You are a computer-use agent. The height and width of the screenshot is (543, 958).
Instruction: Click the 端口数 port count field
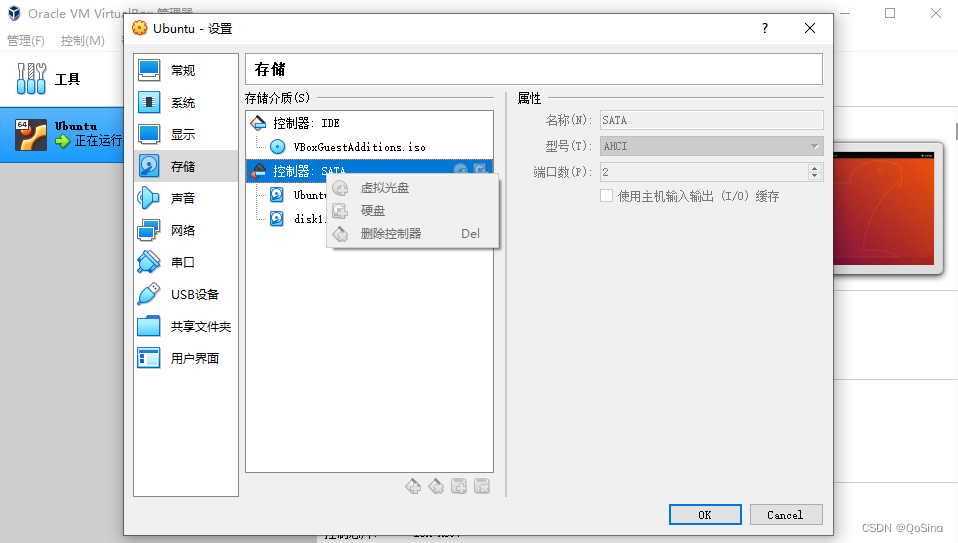pos(704,172)
